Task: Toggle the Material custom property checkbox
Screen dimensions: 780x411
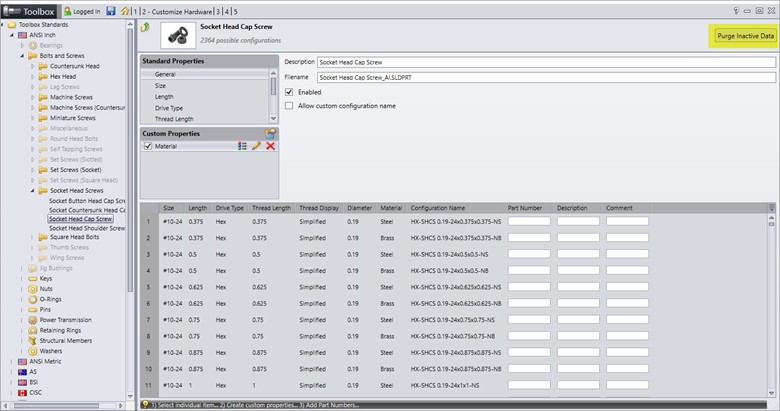Action: 148,146
